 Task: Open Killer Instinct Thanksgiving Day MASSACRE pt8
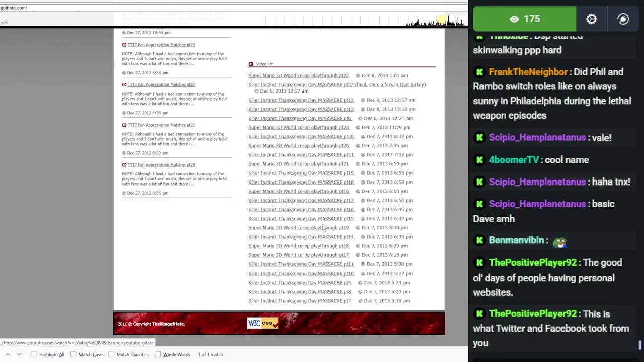coord(299,292)
